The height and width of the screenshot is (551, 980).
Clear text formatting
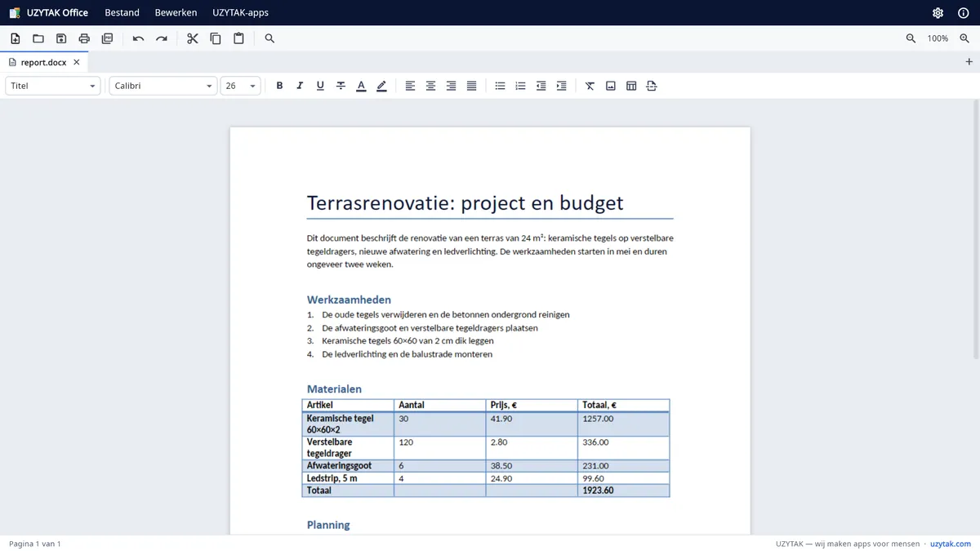point(590,86)
